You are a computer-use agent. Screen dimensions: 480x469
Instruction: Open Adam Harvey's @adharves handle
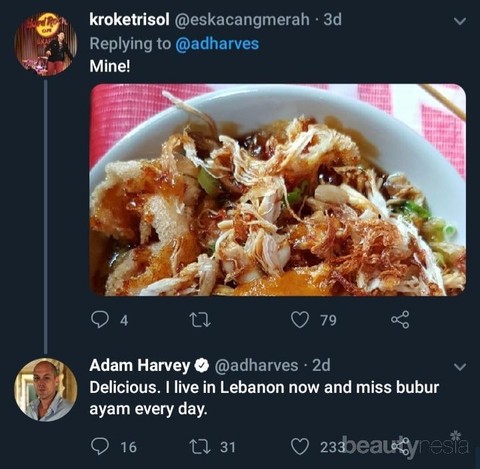click(x=256, y=365)
